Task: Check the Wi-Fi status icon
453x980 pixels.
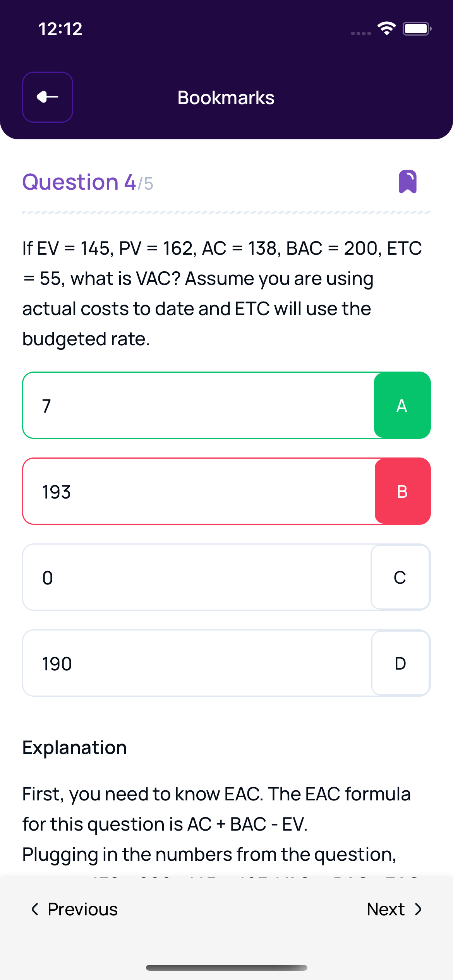Action: (386, 29)
